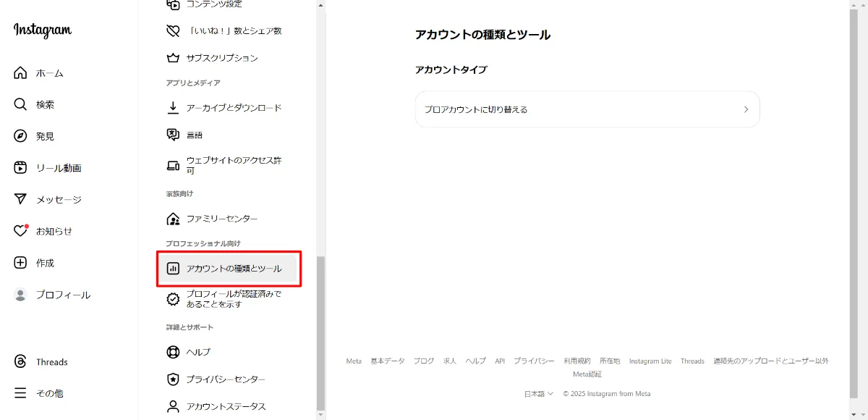Open the 利用規約 footer link
This screenshot has height=420, width=868.
coord(577,361)
